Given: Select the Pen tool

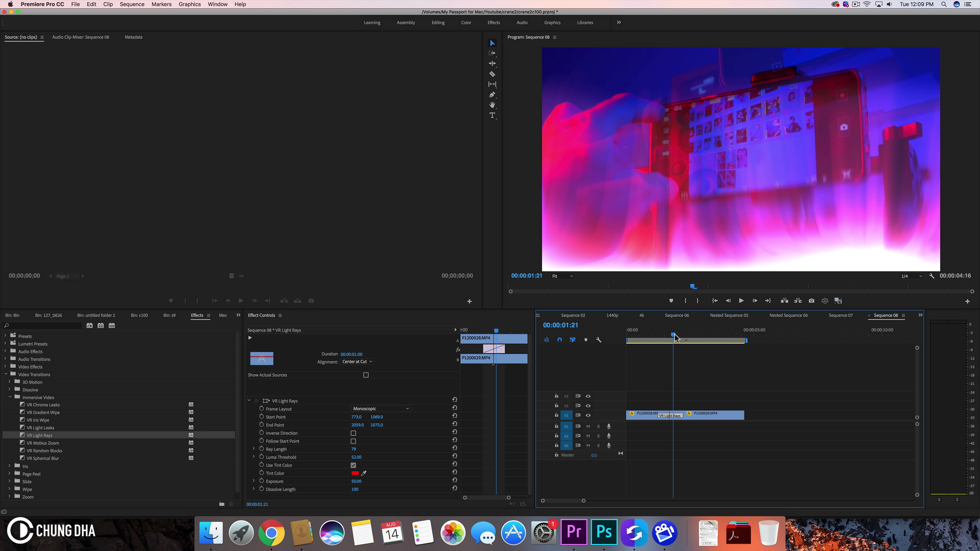Looking at the screenshot, I should click(492, 95).
